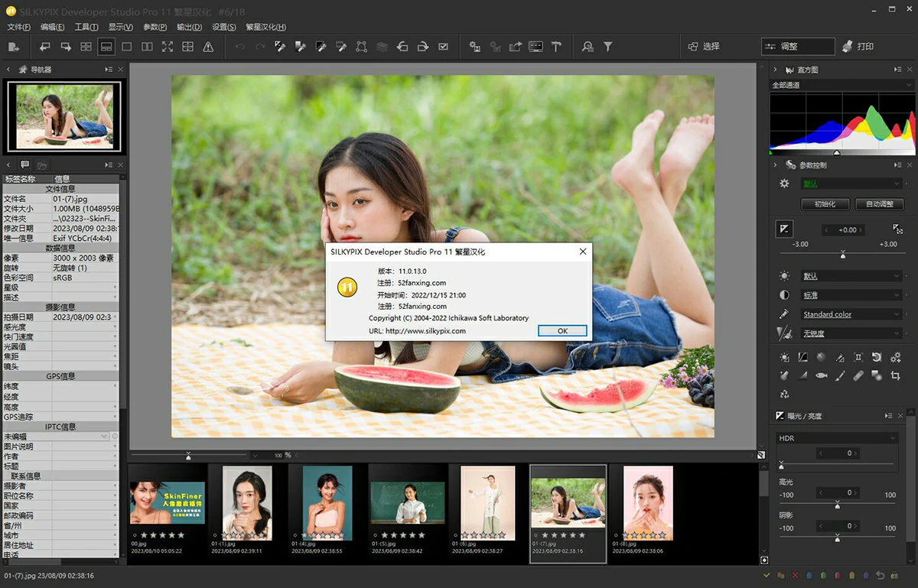Open the white balance 默认 dropdown
Image resolution: width=918 pixels, height=588 pixels.
(x=851, y=276)
